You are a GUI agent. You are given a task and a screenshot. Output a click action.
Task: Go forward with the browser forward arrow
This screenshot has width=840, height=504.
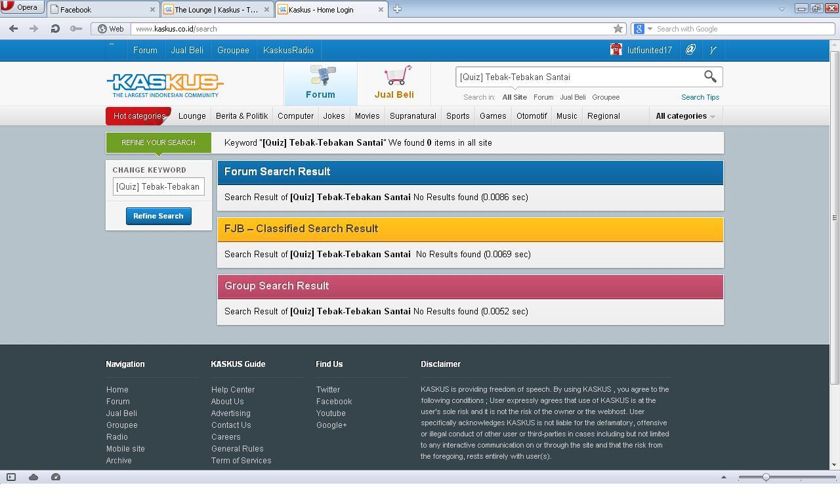pos(33,29)
